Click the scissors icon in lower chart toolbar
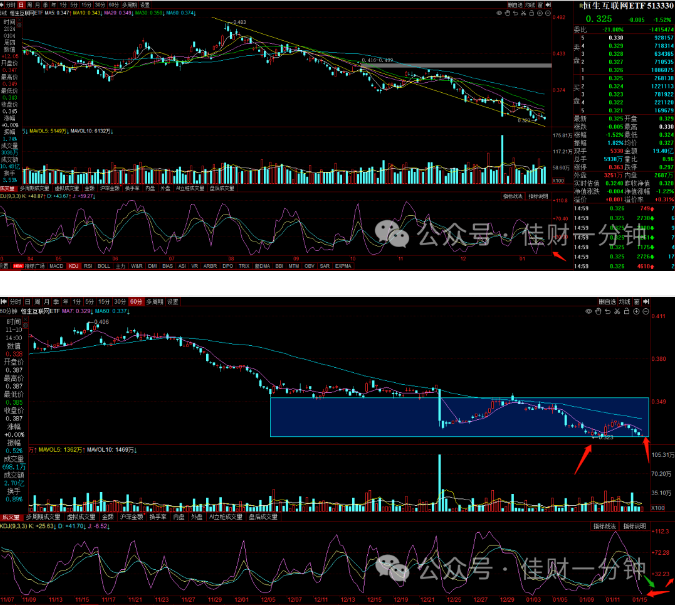This screenshot has width=675, height=605. [x=617, y=311]
